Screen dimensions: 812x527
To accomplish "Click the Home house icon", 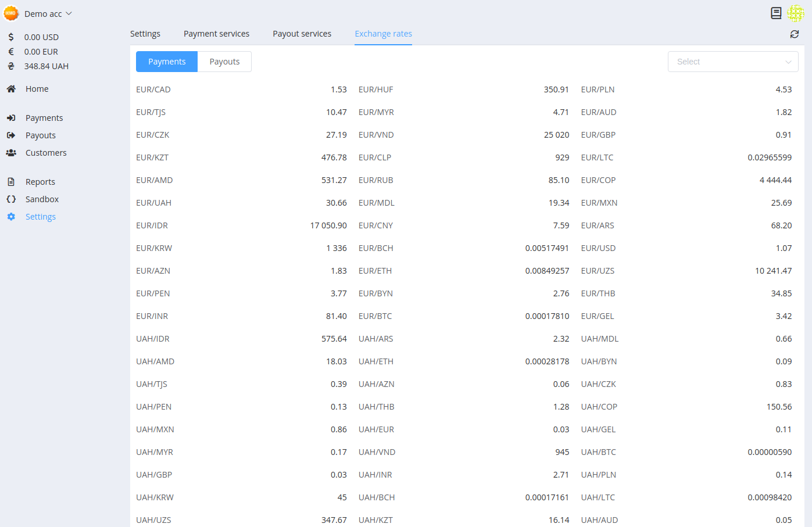I will point(11,89).
